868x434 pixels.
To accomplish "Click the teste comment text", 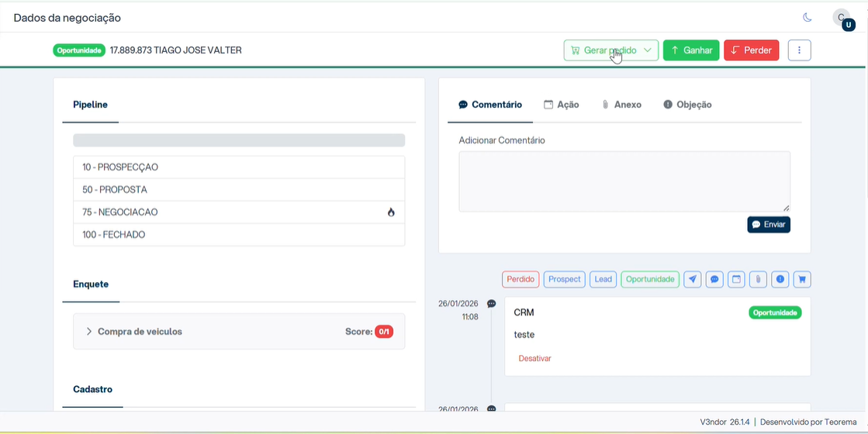I will [524, 335].
